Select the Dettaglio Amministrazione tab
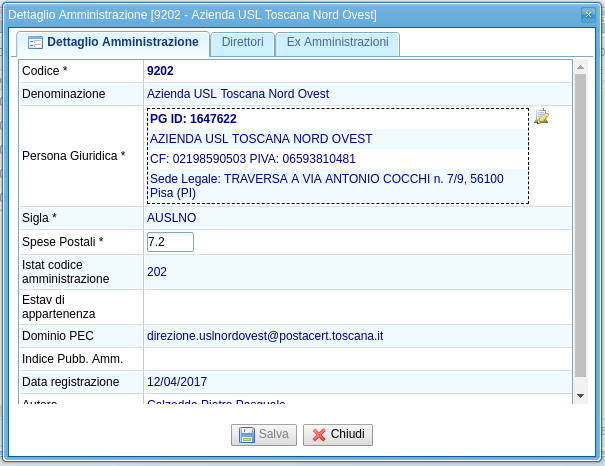The height and width of the screenshot is (466, 605). click(x=113, y=42)
